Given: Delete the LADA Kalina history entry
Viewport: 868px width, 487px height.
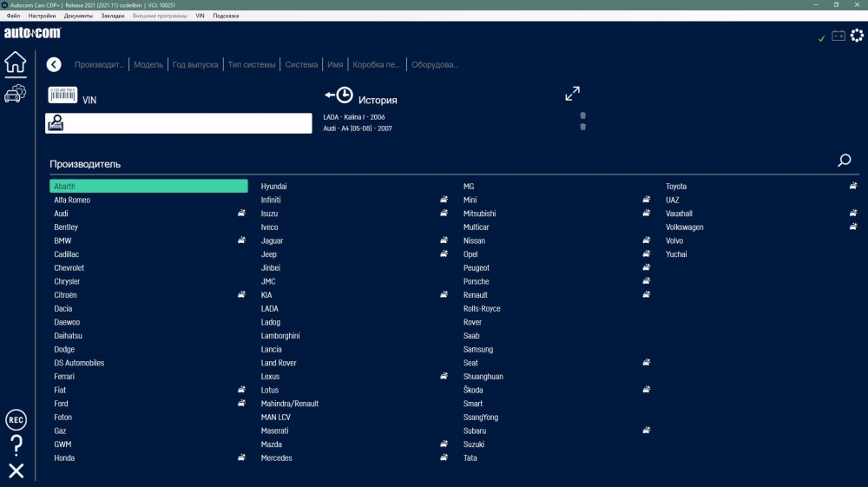Looking at the screenshot, I should [582, 115].
